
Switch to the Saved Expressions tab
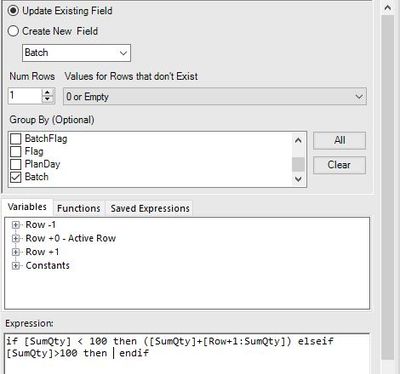[150, 208]
